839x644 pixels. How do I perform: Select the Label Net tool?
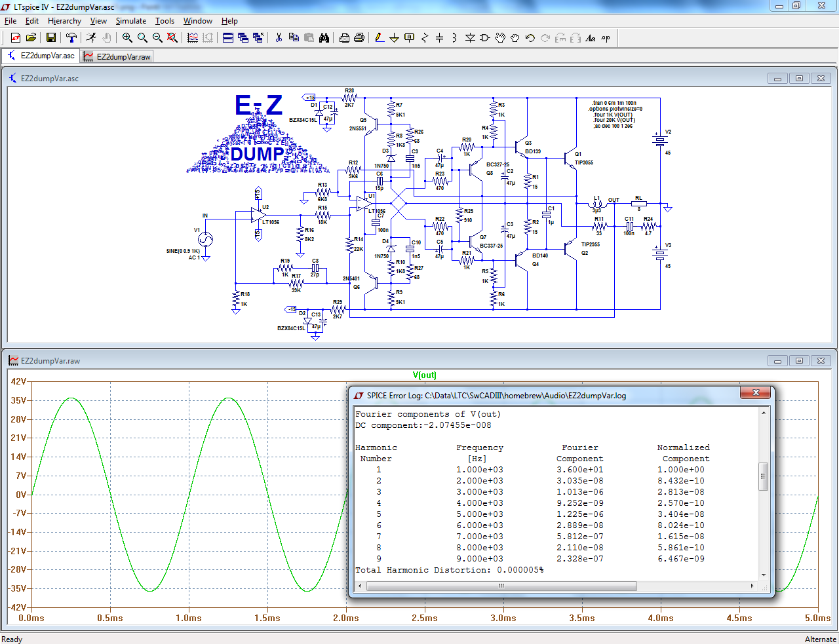(x=410, y=38)
